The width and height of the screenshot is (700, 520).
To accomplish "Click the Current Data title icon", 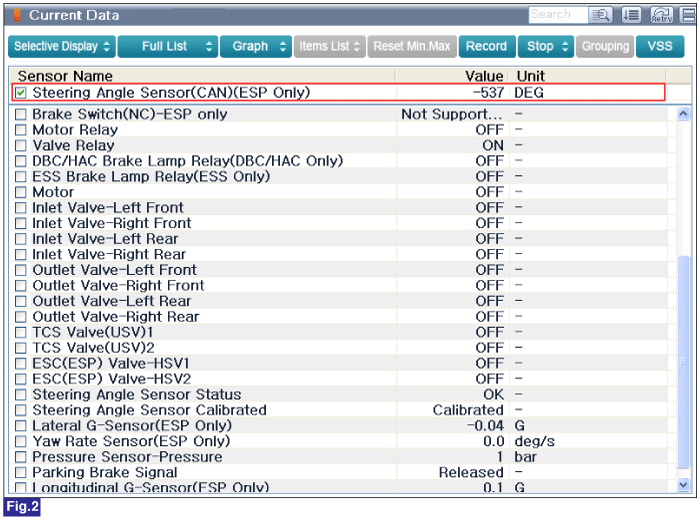I will 17,15.
